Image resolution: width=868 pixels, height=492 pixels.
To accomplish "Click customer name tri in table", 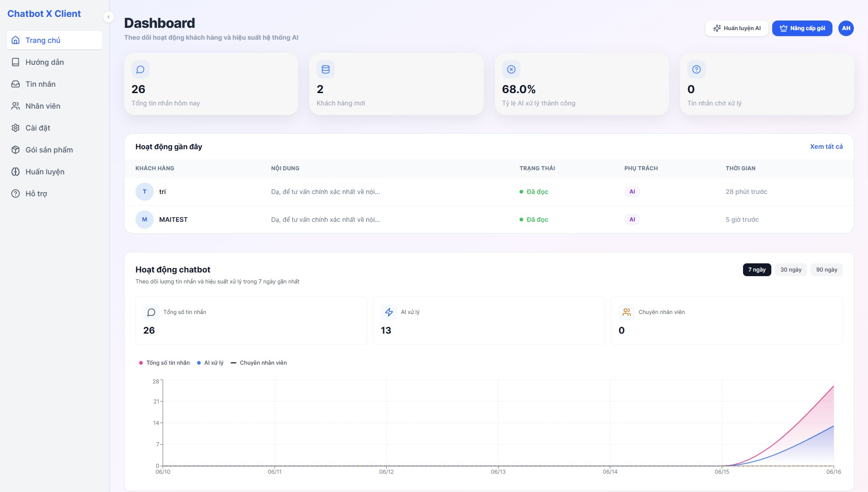I will pos(162,192).
